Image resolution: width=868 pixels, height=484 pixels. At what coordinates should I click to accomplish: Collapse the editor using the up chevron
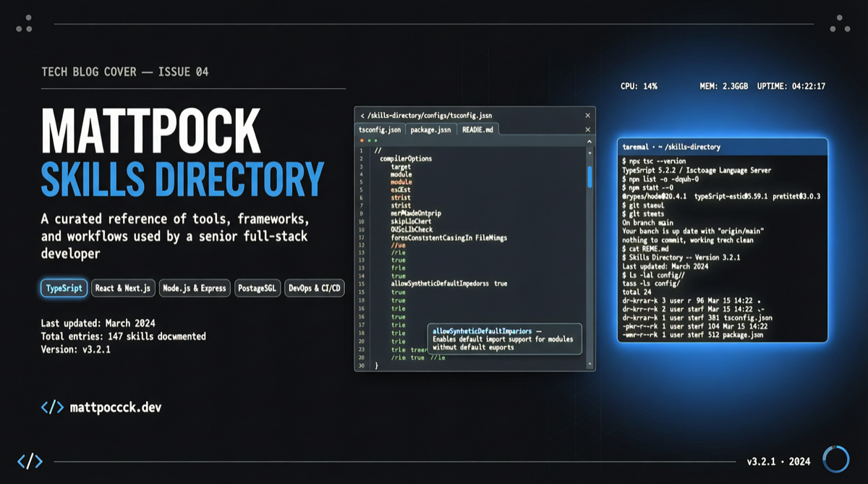pos(589,142)
